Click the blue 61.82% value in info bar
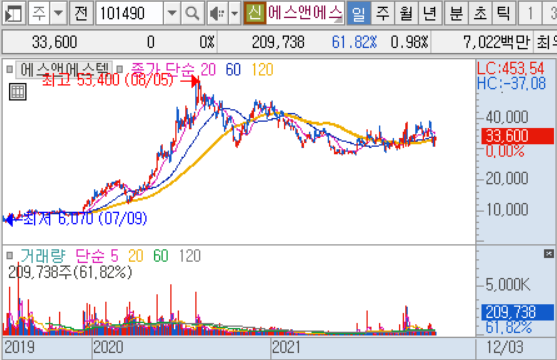 point(354,42)
